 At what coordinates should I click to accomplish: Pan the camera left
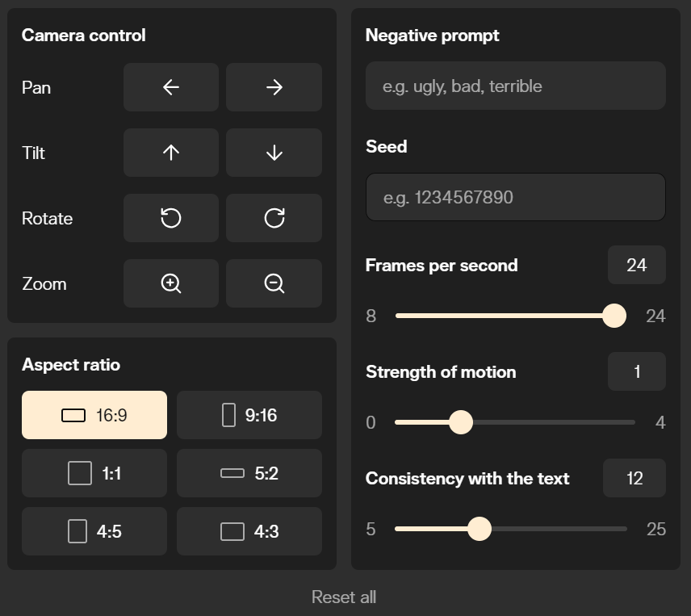(x=171, y=87)
